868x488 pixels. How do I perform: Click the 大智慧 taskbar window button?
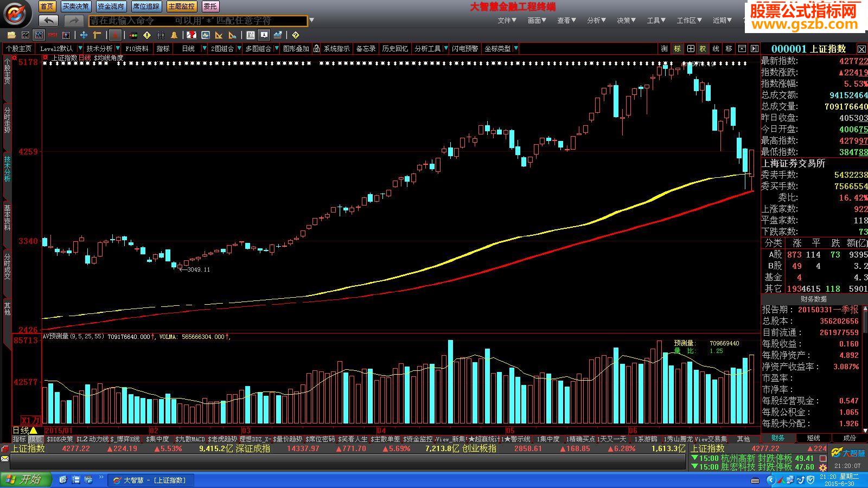click(150, 480)
